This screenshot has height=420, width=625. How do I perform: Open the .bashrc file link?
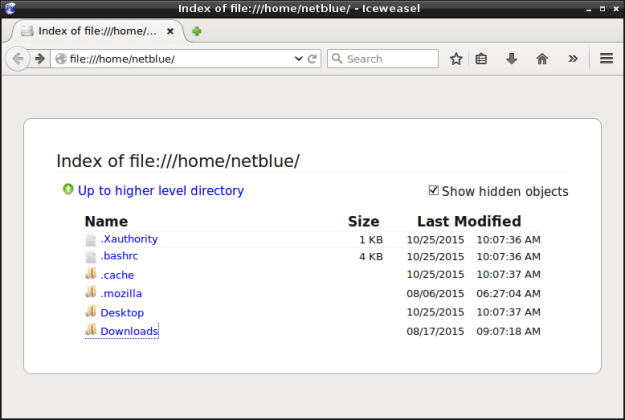[119, 256]
